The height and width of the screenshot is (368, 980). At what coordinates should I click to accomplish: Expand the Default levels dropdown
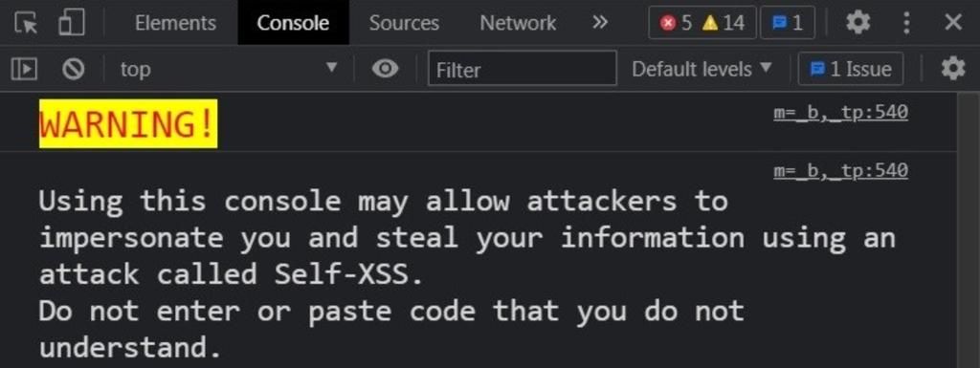click(702, 69)
